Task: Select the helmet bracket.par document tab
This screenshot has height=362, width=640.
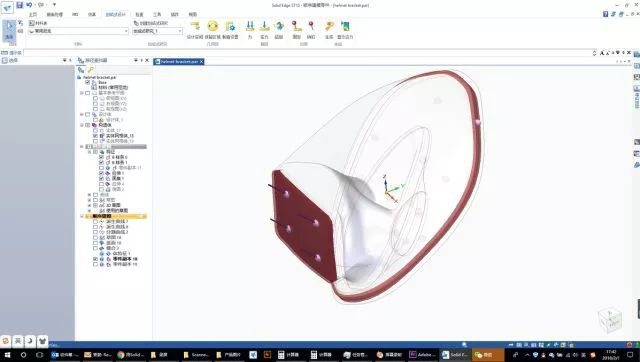Action: (x=179, y=62)
